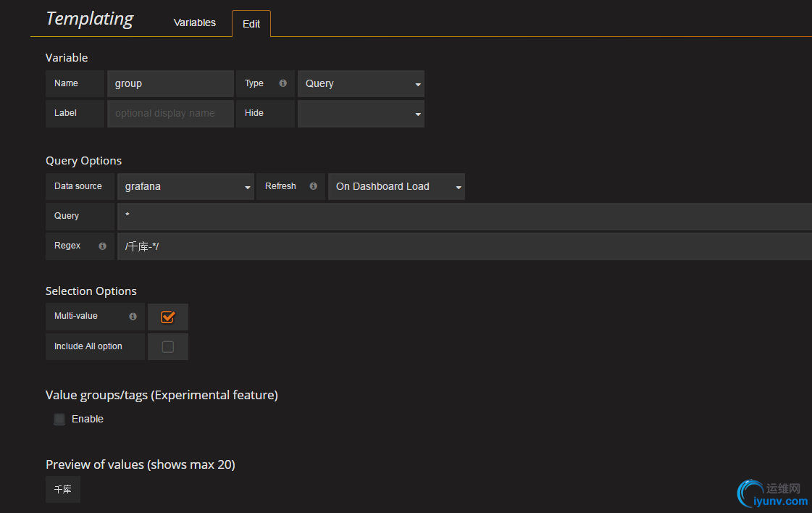Viewport: 812px width, 513px height.
Task: Click the Selection Options section heading
Action: (x=91, y=291)
